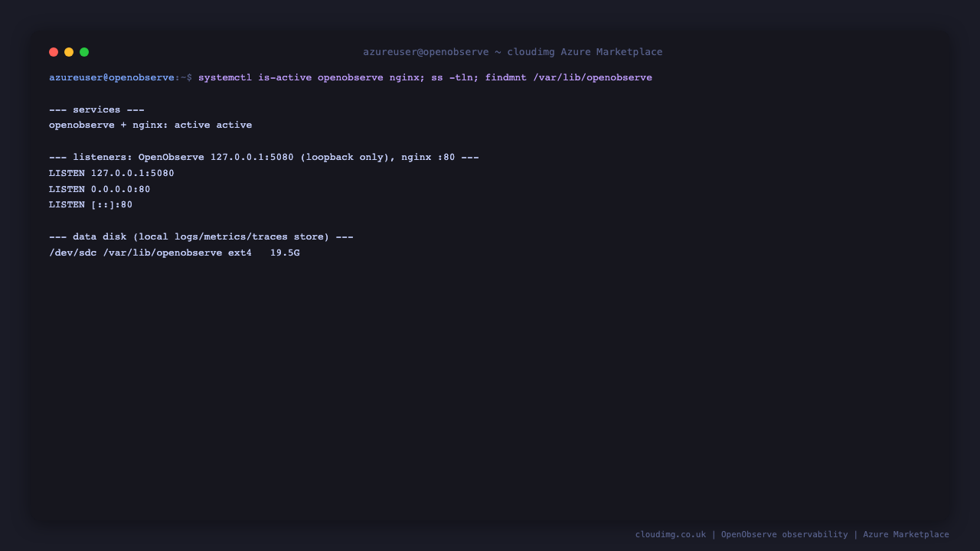
Task: Click the '/dev/sdc' device name
Action: click(x=73, y=253)
